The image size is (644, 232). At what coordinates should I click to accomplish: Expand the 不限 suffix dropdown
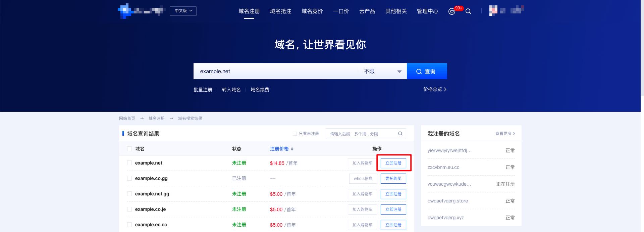[382, 72]
